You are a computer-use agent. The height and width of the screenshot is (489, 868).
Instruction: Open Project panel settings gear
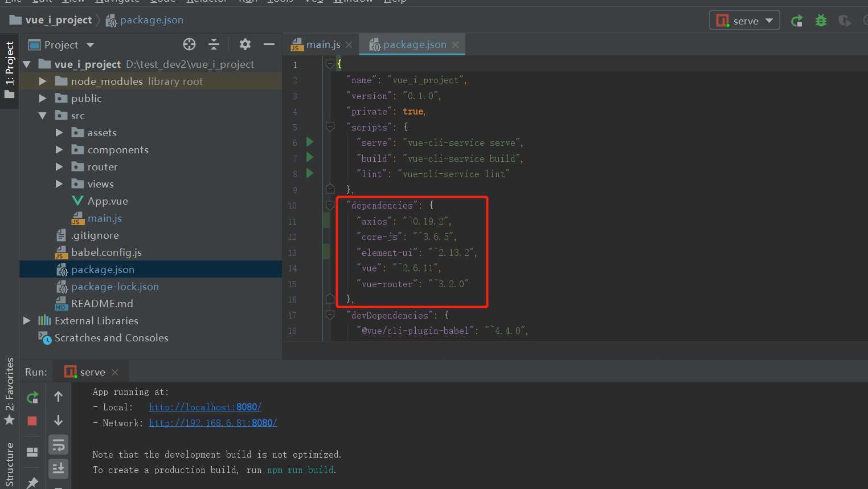click(245, 44)
